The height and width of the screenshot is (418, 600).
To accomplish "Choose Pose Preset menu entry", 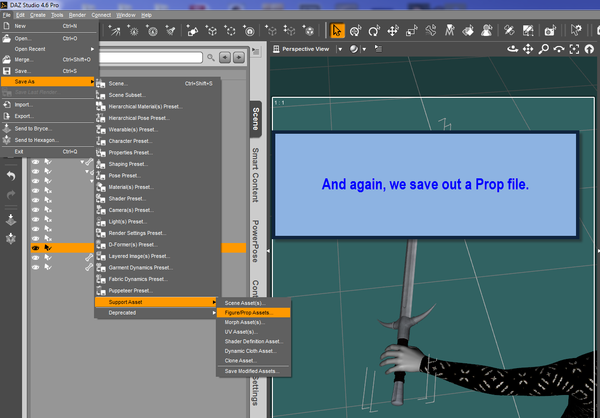I will click(x=158, y=175).
